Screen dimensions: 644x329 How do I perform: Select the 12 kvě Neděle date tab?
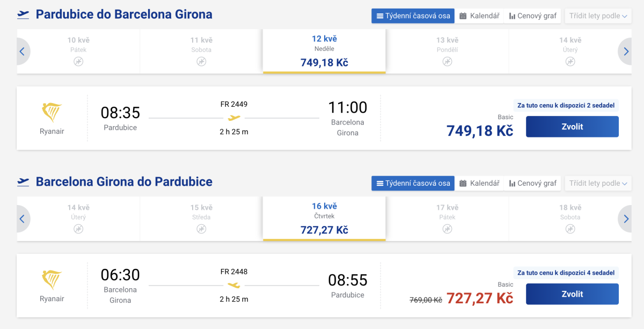[x=324, y=51]
